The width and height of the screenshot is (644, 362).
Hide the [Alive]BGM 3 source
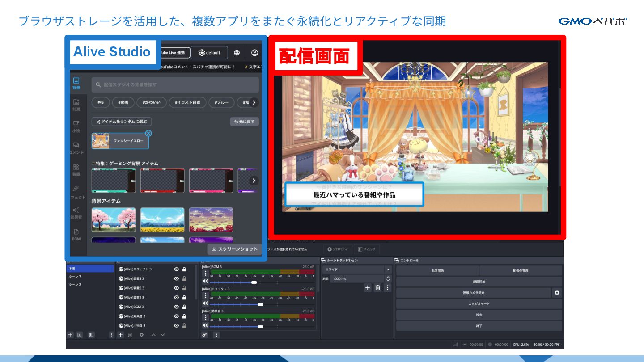pyautogui.click(x=177, y=307)
